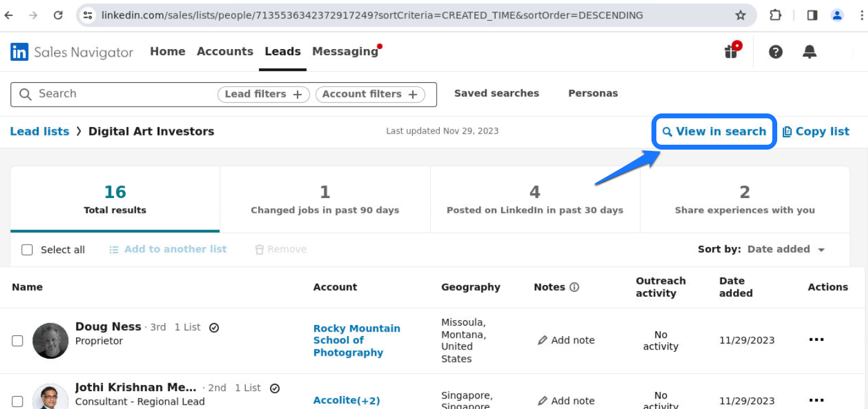Add an Account filters option
868x409 pixels.
[x=370, y=94]
